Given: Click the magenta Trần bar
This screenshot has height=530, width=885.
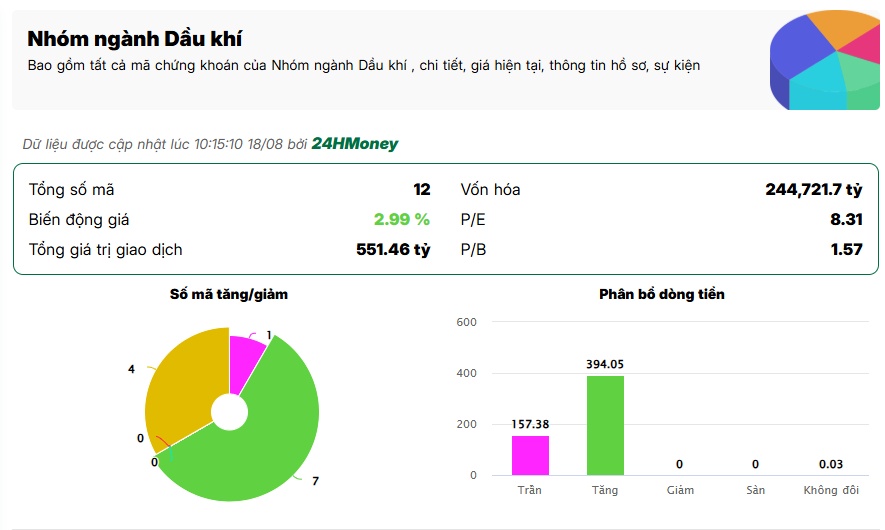Looking at the screenshot, I should pos(530,455).
